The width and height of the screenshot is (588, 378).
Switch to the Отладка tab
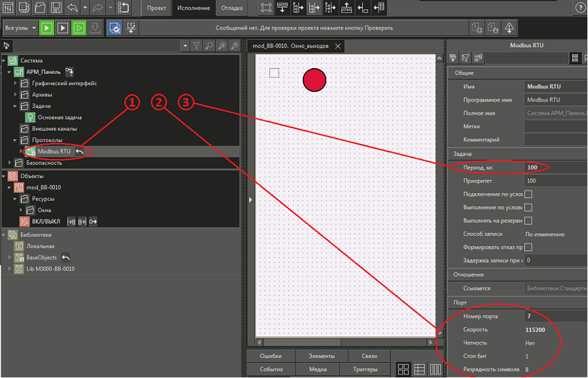pos(231,9)
